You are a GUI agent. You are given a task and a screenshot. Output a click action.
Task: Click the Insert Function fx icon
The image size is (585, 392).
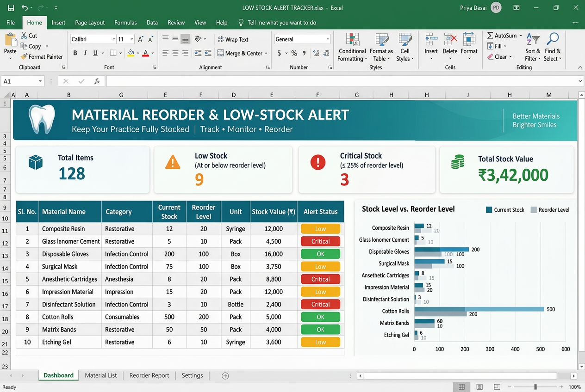97,81
